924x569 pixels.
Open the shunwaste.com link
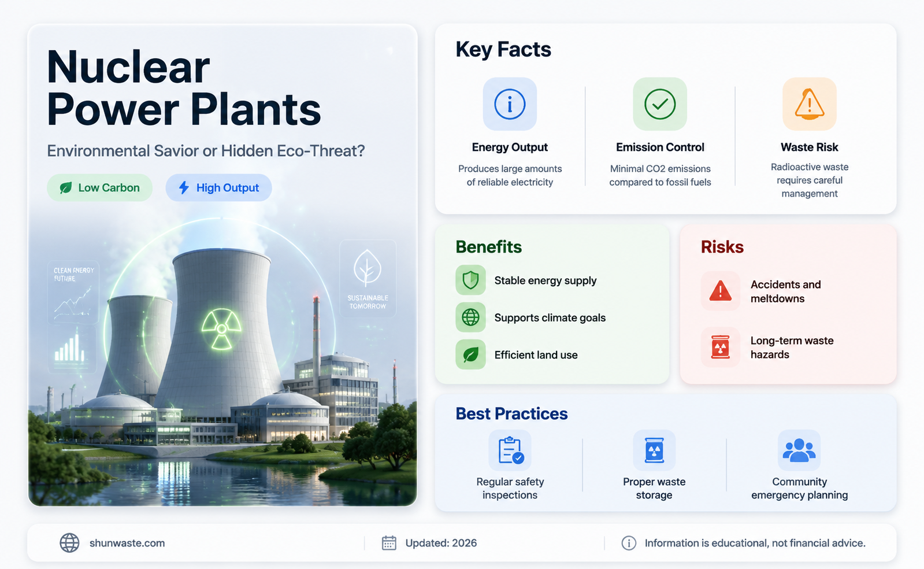tap(127, 543)
